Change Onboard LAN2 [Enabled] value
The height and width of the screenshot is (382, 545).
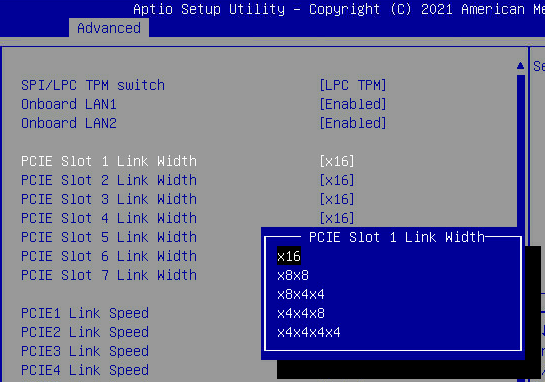coord(353,123)
